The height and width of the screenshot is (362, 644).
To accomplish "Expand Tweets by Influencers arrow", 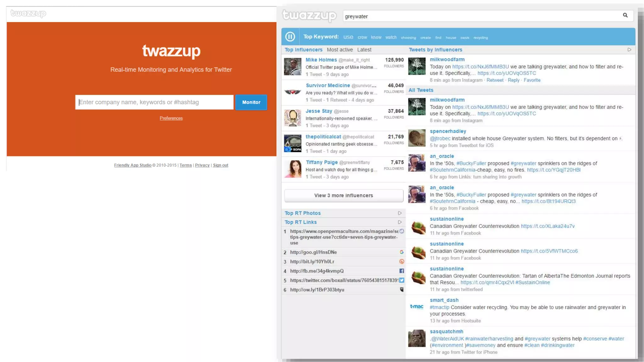I will [x=629, y=50].
